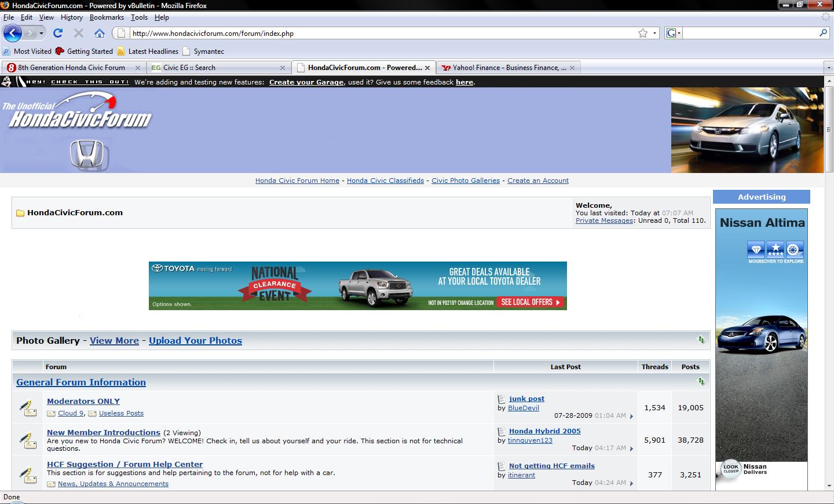The height and width of the screenshot is (504, 834).
Task: Click the Forward navigation button
Action: pyautogui.click(x=30, y=33)
